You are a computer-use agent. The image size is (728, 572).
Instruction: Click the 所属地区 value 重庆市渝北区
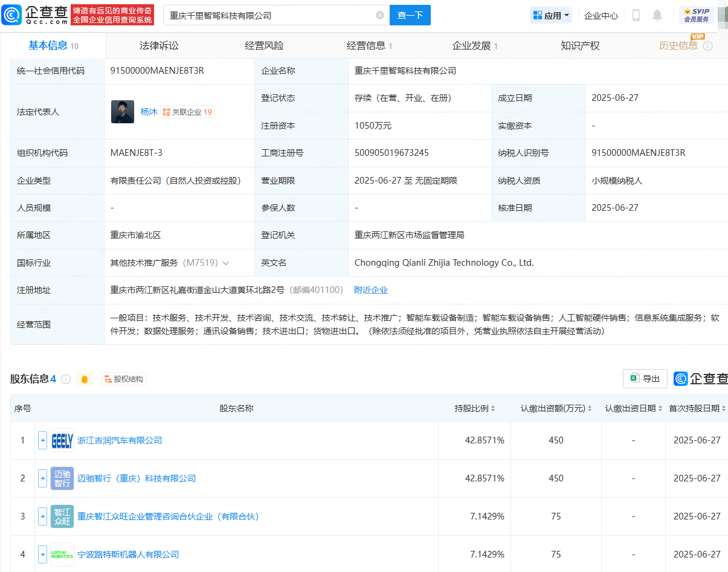(135, 235)
